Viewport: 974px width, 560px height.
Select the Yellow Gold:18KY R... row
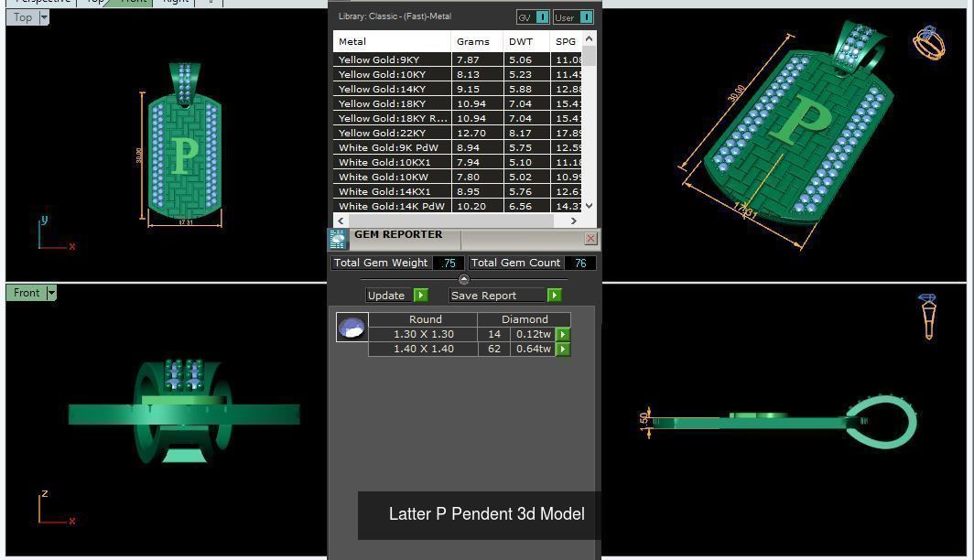click(x=457, y=118)
